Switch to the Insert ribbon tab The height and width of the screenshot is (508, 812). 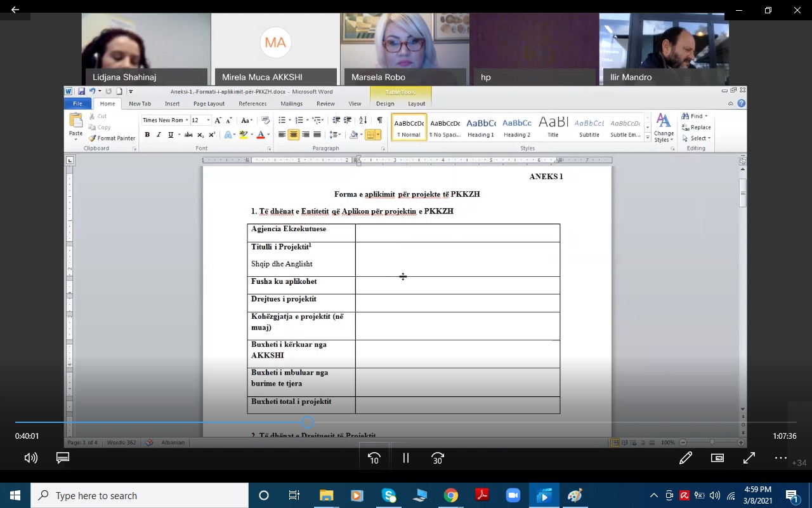172,104
